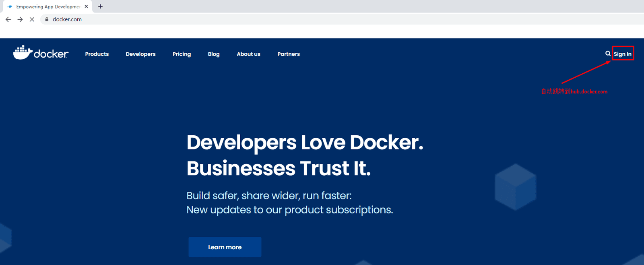Open a new browser tab with plus

100,6
